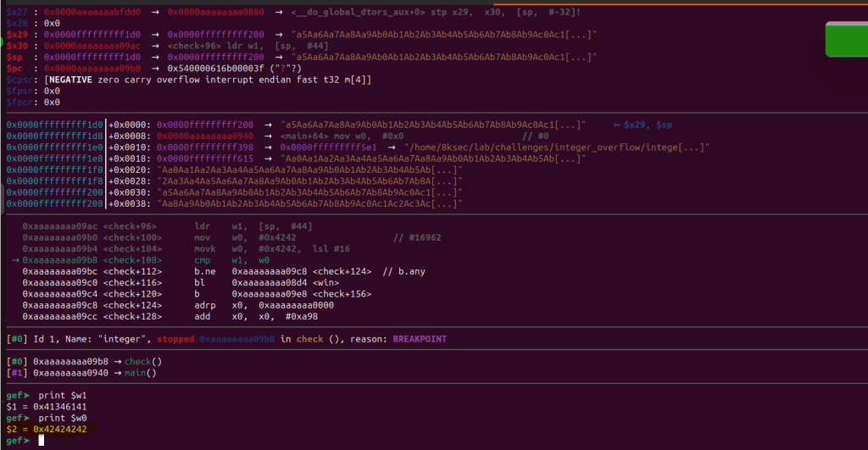Click the '// #16962' comment

pyautogui.click(x=417, y=237)
